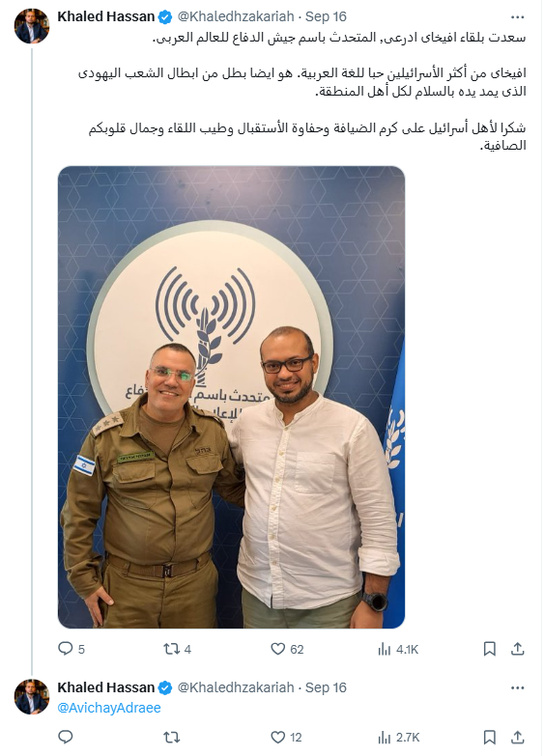Share the first tweet
Screen dimensions: 544x756
[518, 649]
